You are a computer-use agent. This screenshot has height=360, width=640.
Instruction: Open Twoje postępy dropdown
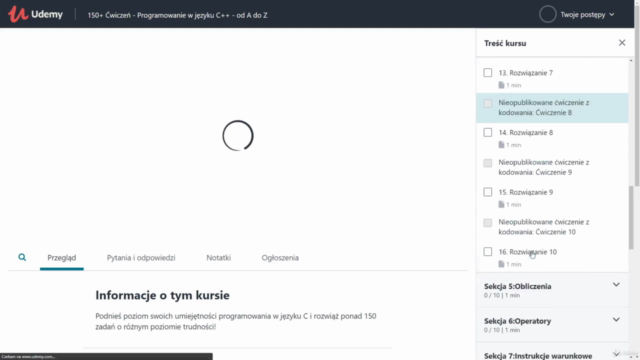tap(587, 15)
